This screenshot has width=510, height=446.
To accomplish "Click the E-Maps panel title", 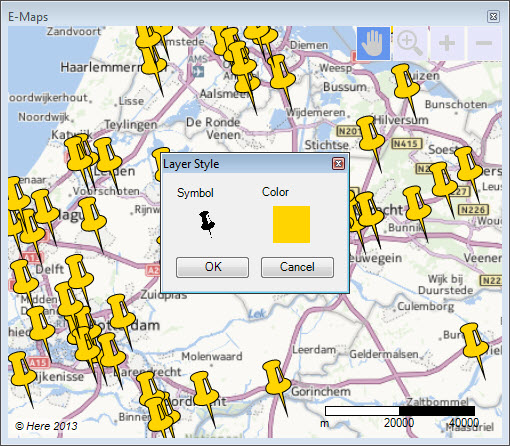I will tap(28, 17).
